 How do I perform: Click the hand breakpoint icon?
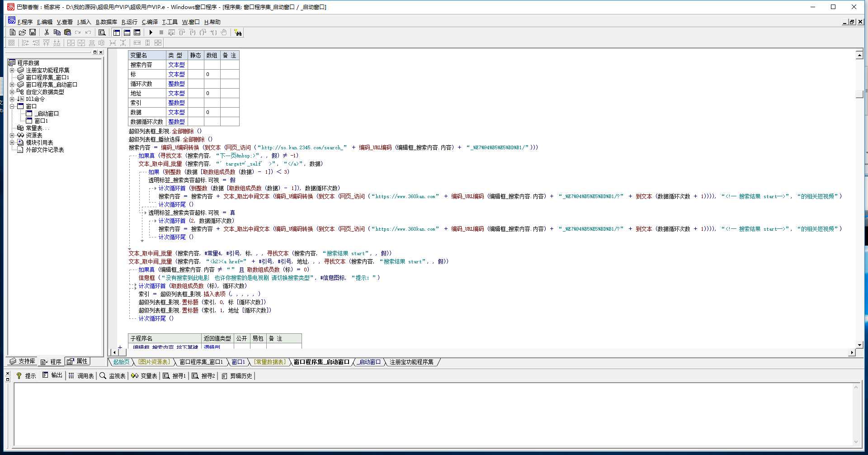pos(224,32)
